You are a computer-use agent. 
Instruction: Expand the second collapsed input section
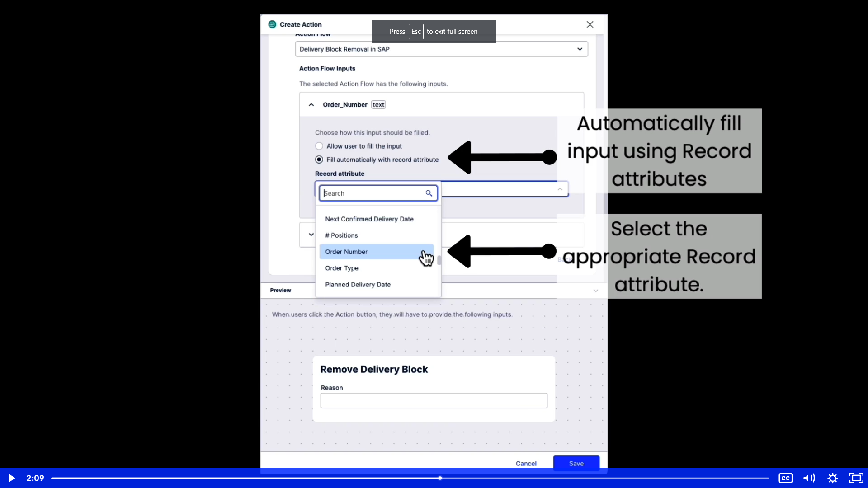[311, 235]
